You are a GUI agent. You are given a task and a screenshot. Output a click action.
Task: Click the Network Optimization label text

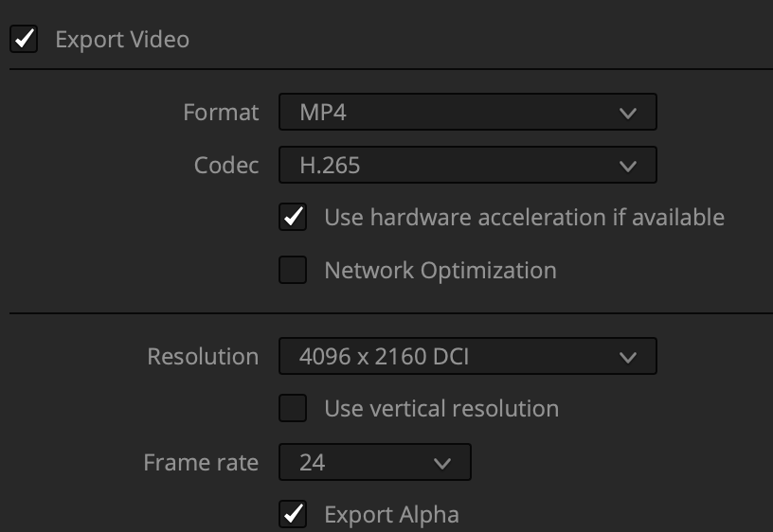[440, 271]
